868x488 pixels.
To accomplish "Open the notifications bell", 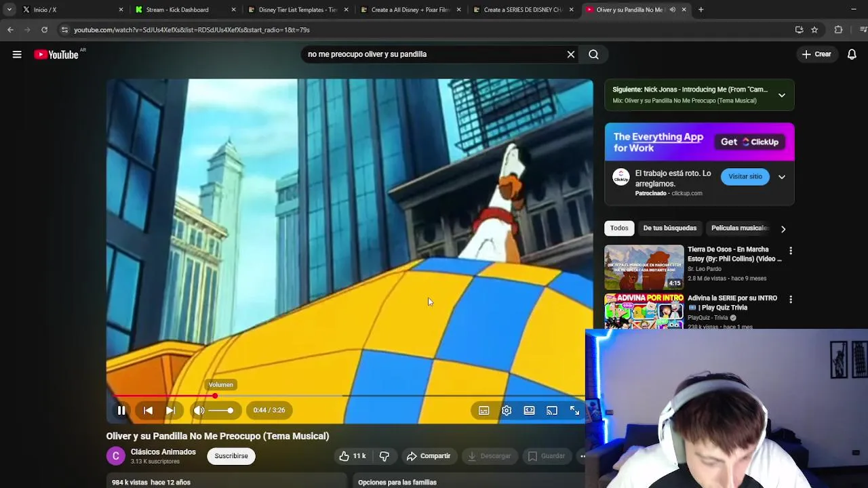I will tap(852, 54).
